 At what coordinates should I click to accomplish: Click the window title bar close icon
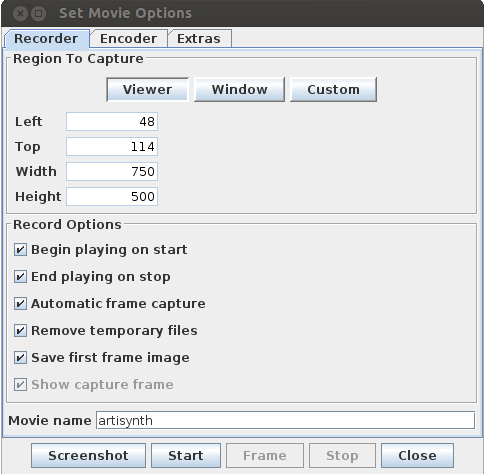(20, 14)
